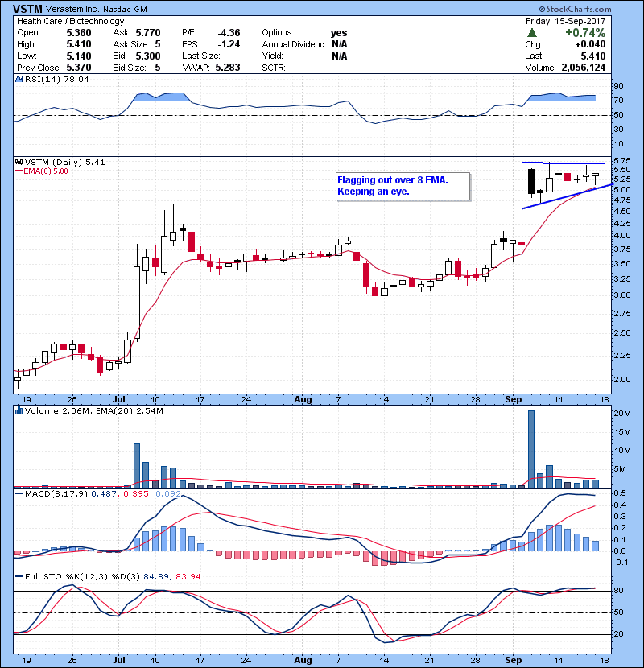Click the 2.00 price axis label
The image size is (644, 668).
click(621, 379)
